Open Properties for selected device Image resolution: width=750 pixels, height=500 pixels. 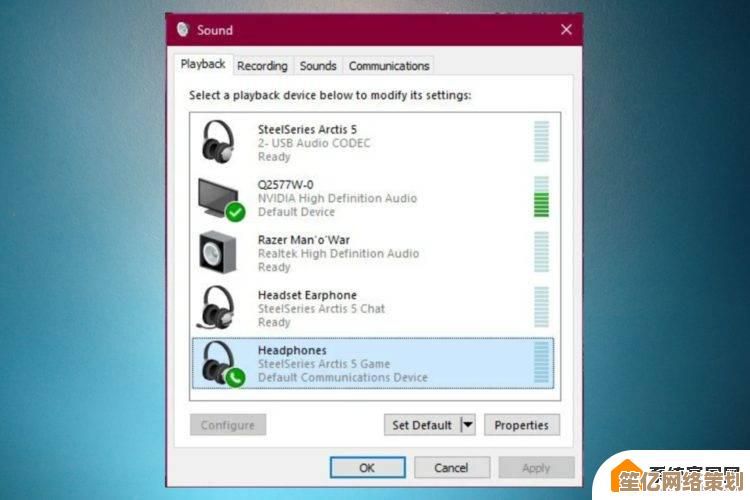522,425
